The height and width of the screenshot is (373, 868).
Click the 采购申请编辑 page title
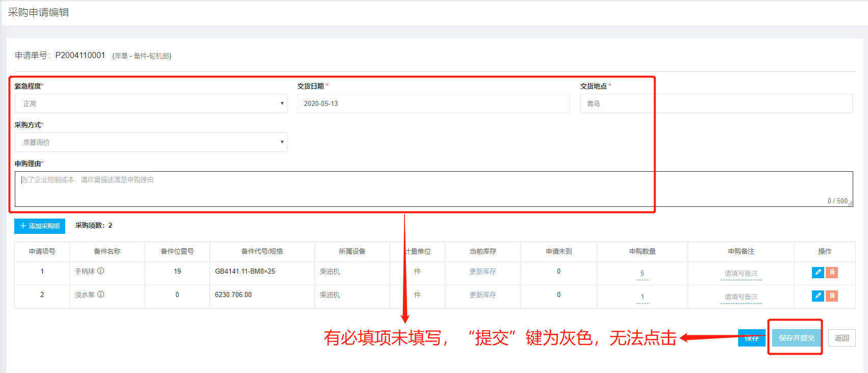pyautogui.click(x=38, y=12)
